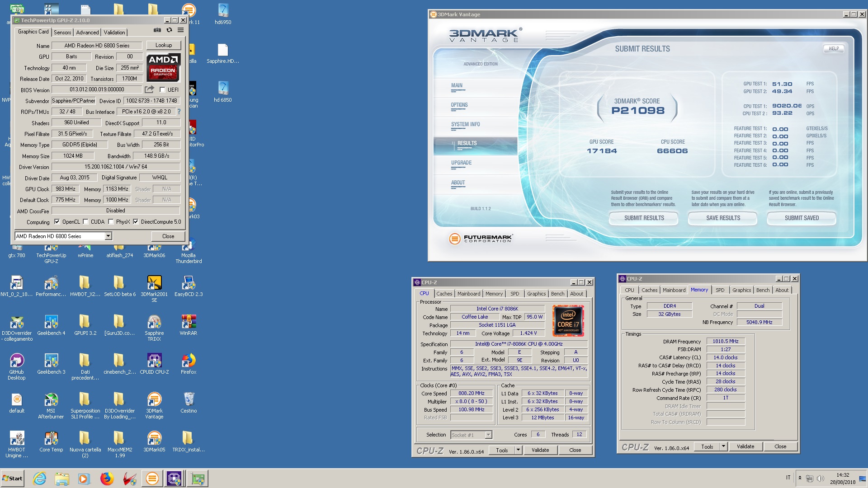The height and width of the screenshot is (488, 868).
Task: Open GPU-Z hamburger menu icon
Action: click(x=180, y=30)
